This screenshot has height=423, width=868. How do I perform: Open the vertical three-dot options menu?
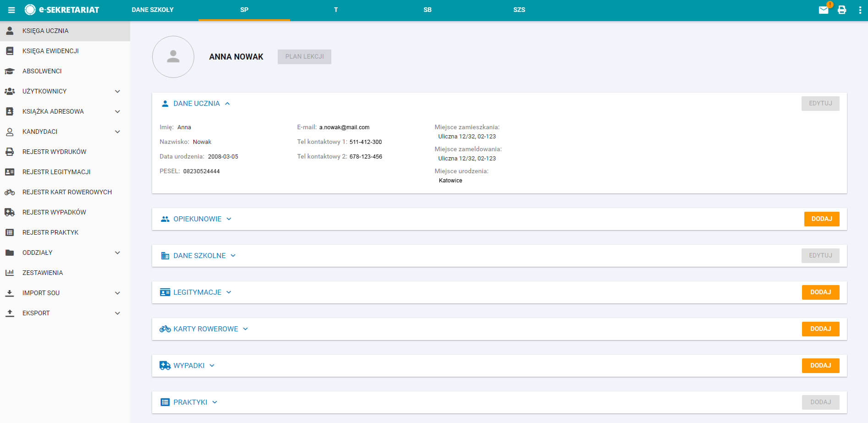pyautogui.click(x=860, y=10)
